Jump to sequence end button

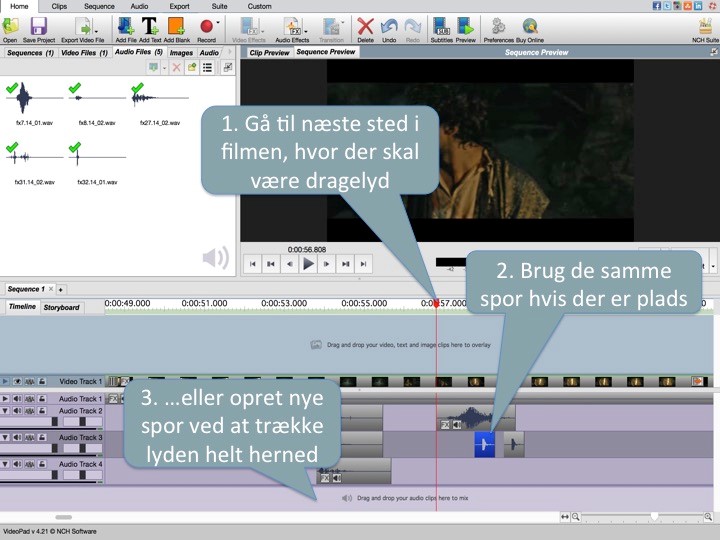364,264
